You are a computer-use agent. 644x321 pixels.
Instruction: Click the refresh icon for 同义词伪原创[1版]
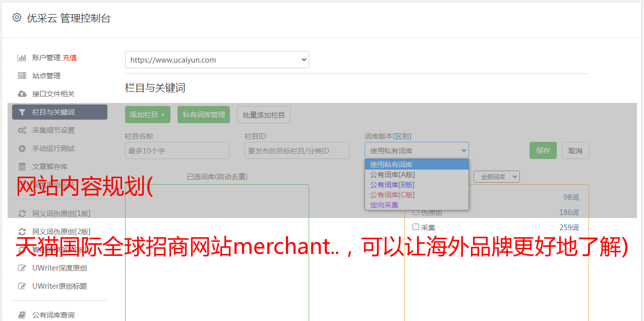point(22,213)
